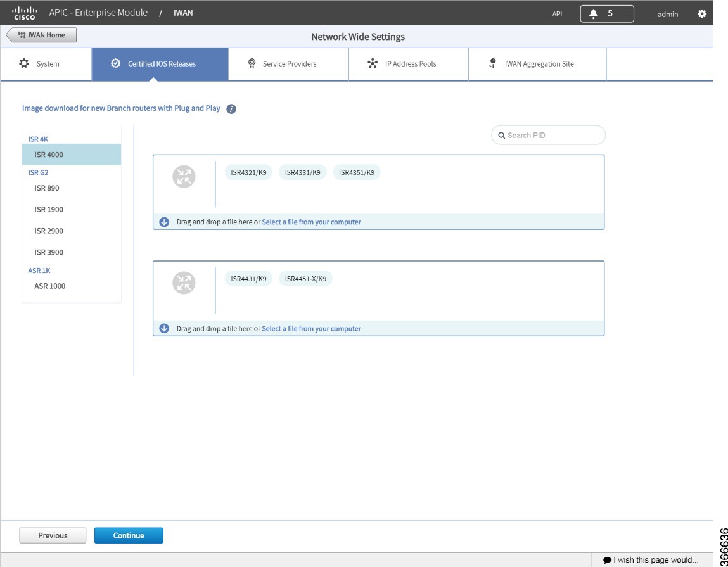Click the download arrow in ISR4321/K9 box
Screen dimensions: 728x567
click(x=164, y=222)
